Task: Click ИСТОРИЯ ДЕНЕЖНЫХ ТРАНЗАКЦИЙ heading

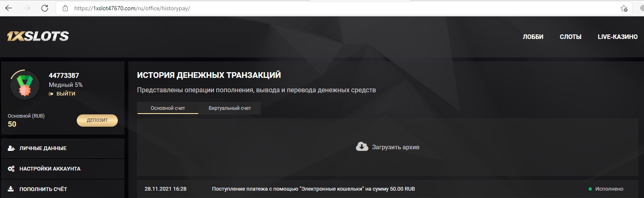Action: pos(209,75)
